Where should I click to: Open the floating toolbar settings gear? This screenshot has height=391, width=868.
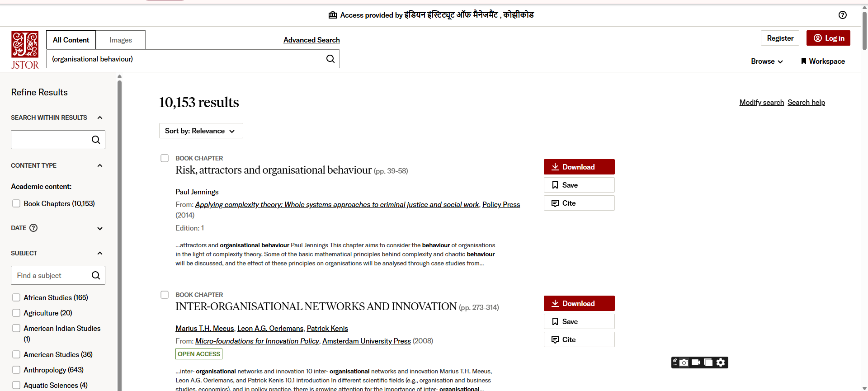(x=721, y=363)
